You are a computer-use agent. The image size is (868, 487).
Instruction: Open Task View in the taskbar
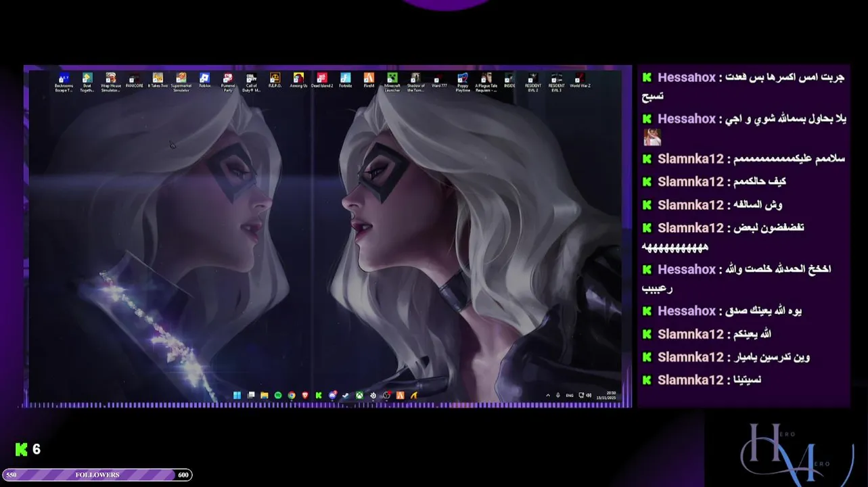[x=251, y=395]
